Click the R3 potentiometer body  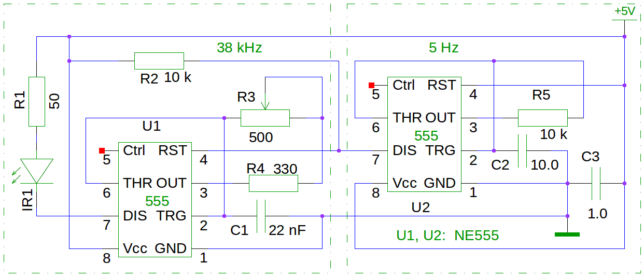point(265,118)
